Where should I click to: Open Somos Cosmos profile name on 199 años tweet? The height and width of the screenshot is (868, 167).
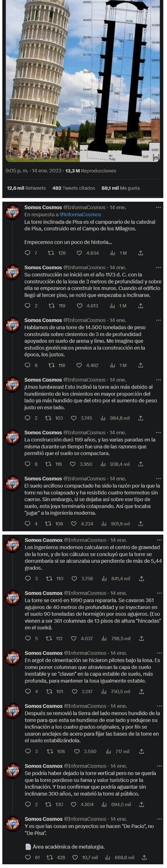coord(43,433)
